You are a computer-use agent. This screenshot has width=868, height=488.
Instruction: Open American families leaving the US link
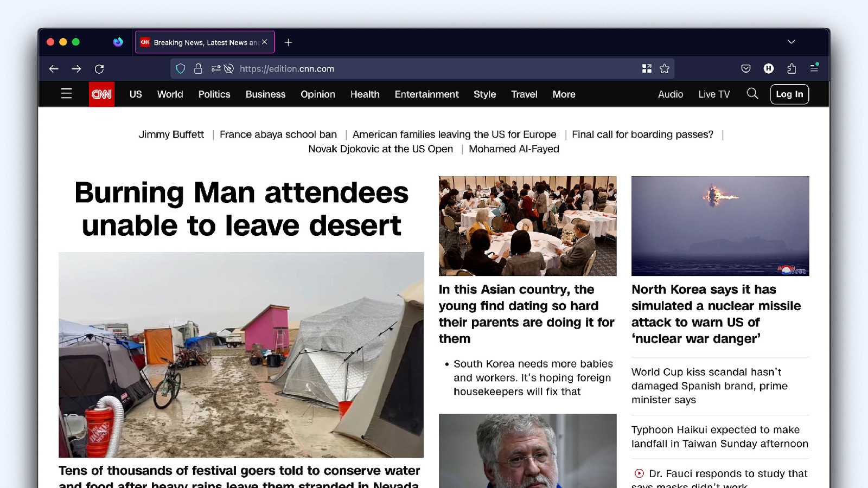click(x=455, y=134)
